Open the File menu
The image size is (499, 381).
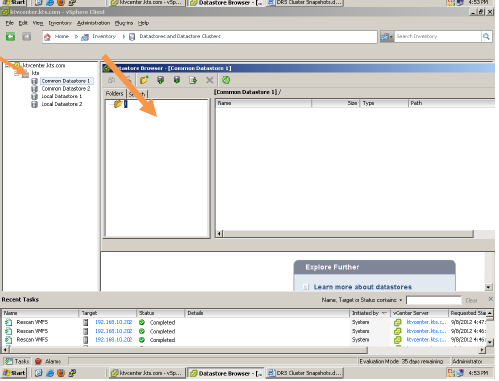(10, 23)
